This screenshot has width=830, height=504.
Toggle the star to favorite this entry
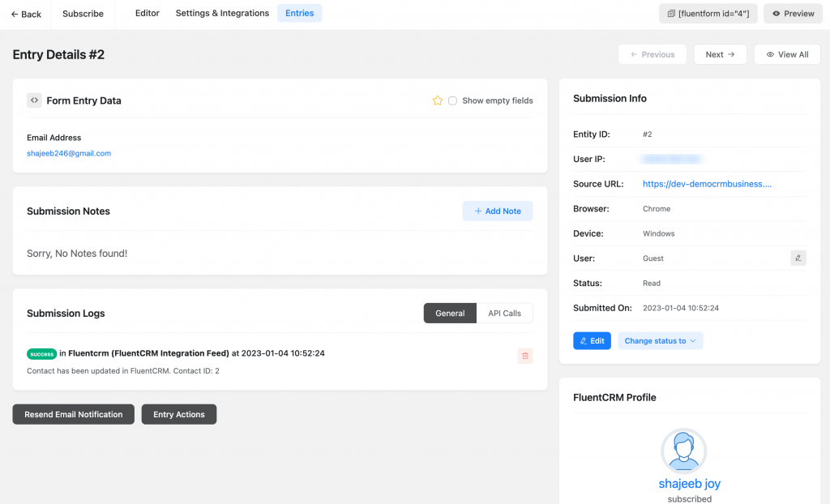tap(438, 100)
